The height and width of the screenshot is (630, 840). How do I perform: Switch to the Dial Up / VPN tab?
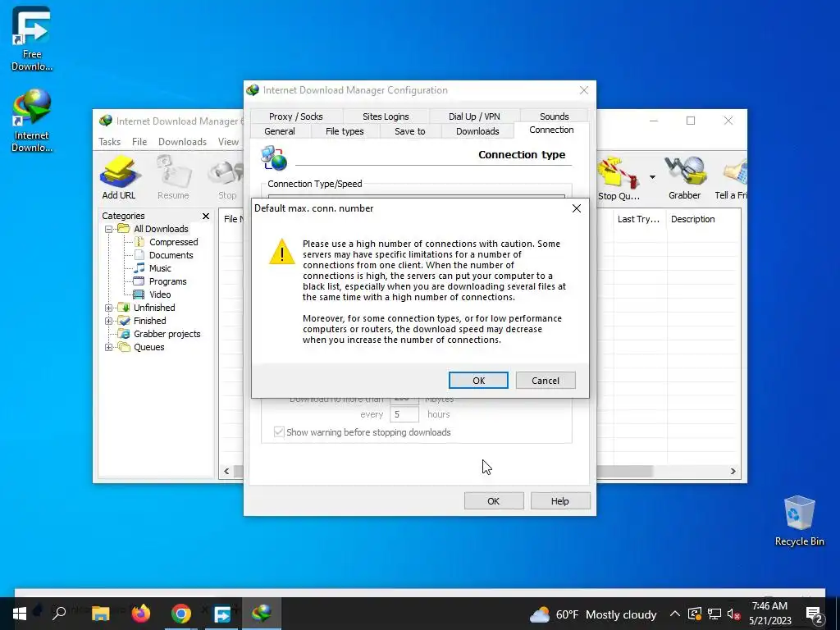pyautogui.click(x=474, y=116)
